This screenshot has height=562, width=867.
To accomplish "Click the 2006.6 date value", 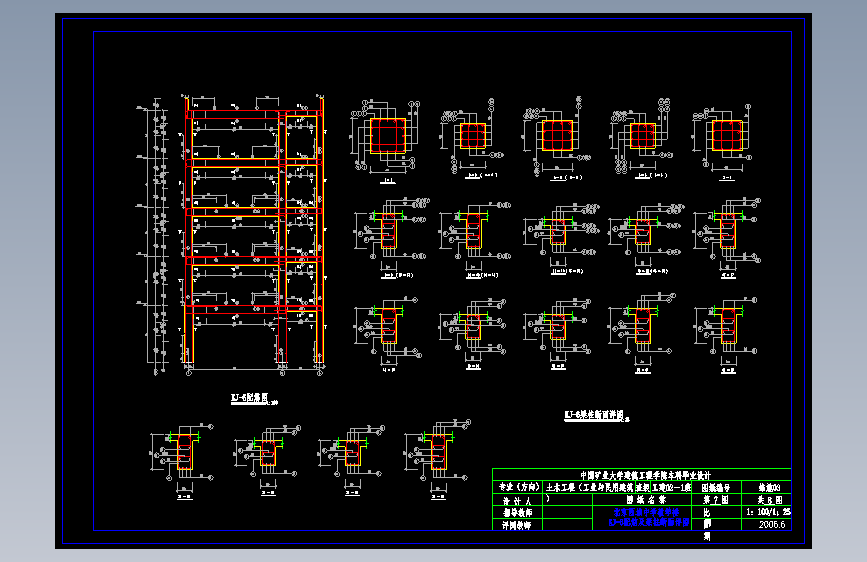I will point(772,524).
